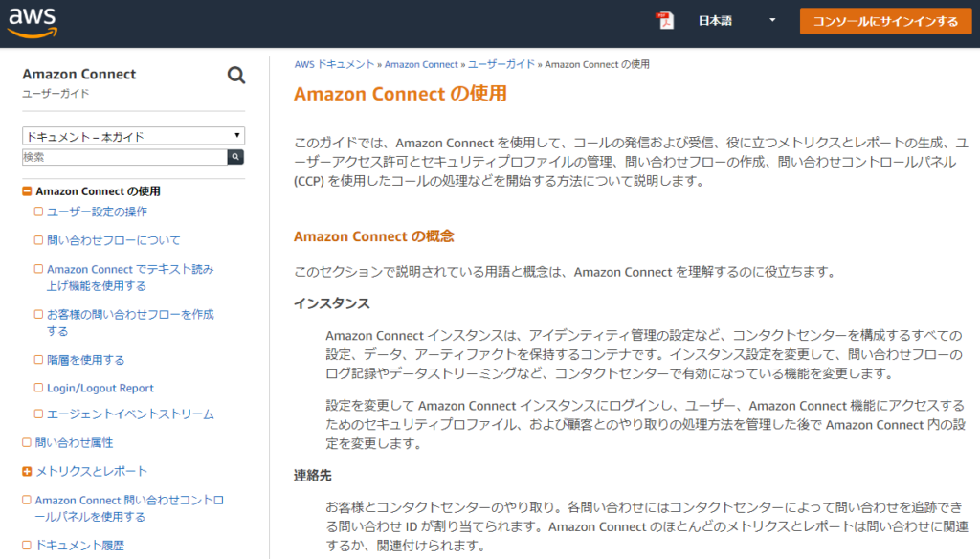Expand the メトリクスとレポート tree section
This screenshot has height=559, width=980.
(27, 472)
